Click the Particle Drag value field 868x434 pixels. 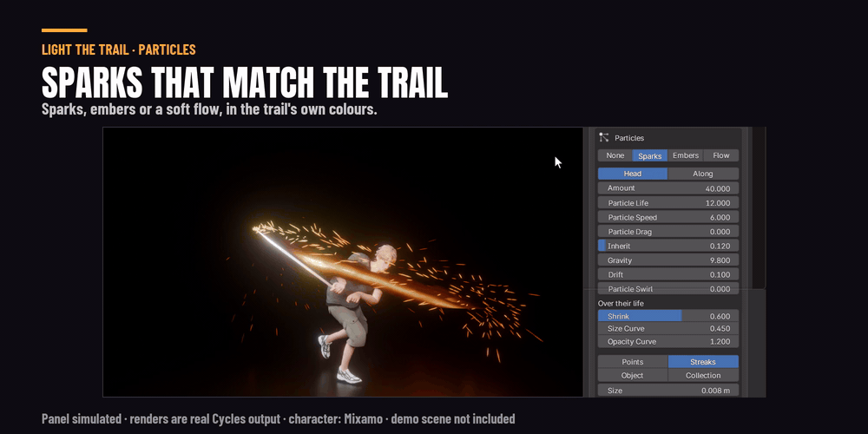(x=668, y=232)
